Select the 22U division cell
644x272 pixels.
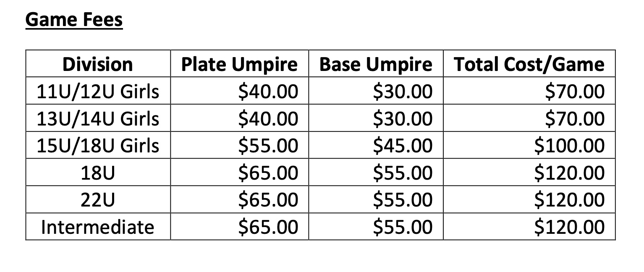98,200
